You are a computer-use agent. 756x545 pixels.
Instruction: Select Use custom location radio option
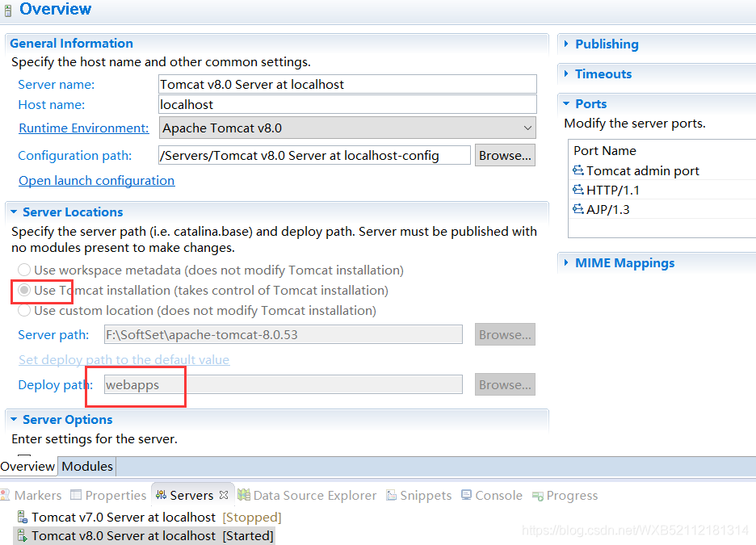pos(24,310)
